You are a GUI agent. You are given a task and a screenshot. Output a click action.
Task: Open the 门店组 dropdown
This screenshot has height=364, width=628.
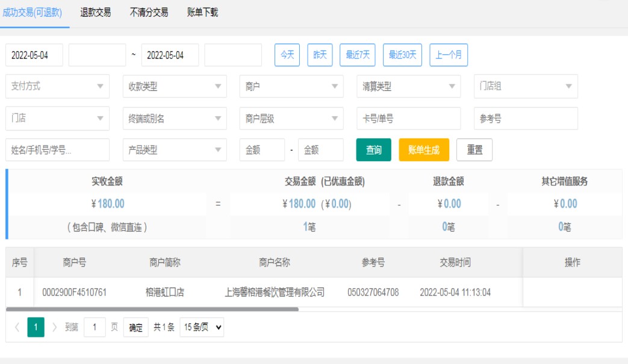pos(526,87)
